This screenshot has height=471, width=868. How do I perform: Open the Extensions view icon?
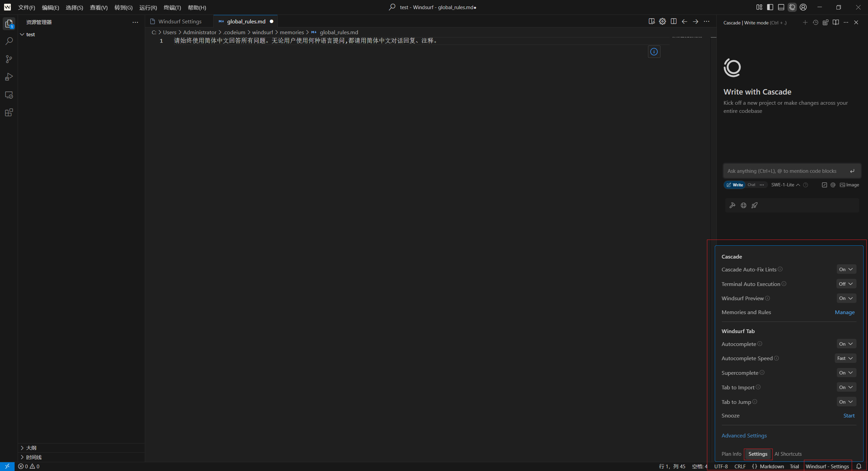coord(9,113)
